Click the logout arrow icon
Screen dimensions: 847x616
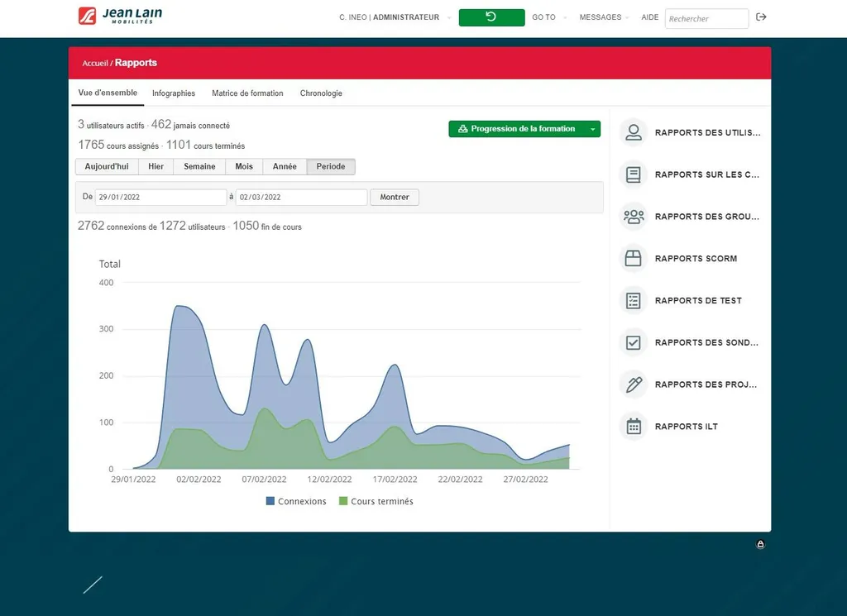pos(761,17)
